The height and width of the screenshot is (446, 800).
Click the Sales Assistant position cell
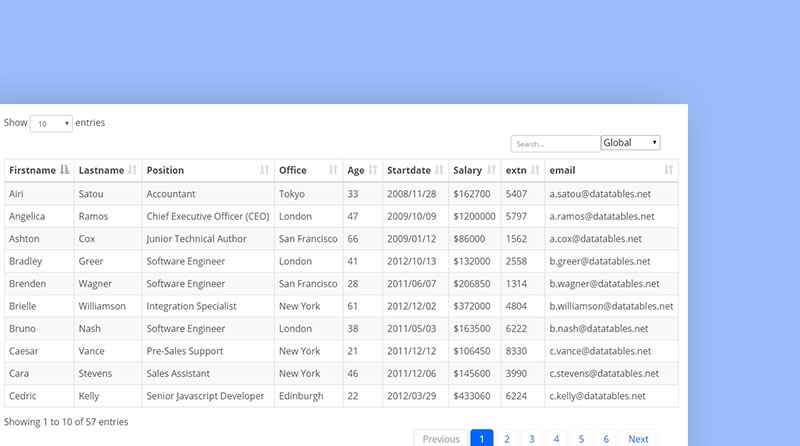click(x=208, y=374)
